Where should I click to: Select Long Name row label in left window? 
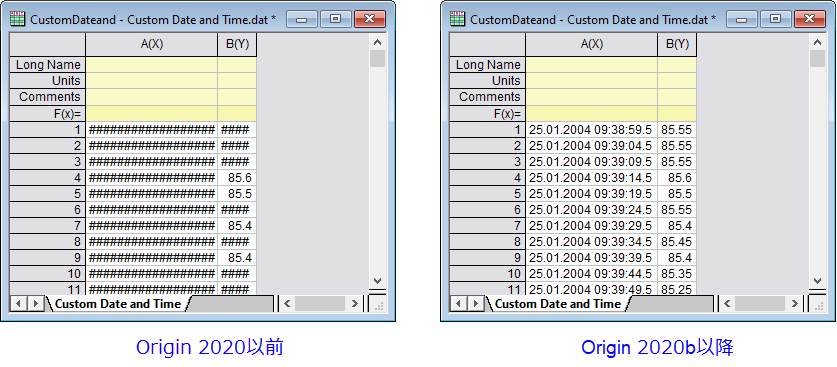click(48, 65)
